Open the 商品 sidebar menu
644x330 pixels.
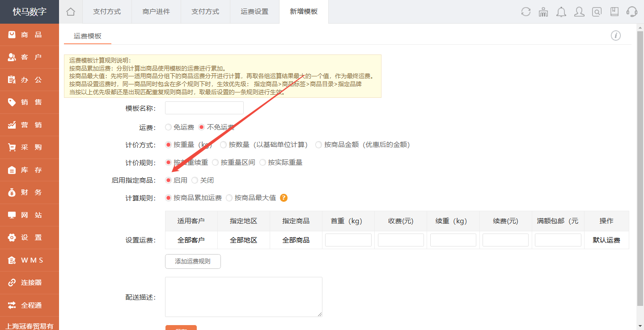(30, 35)
